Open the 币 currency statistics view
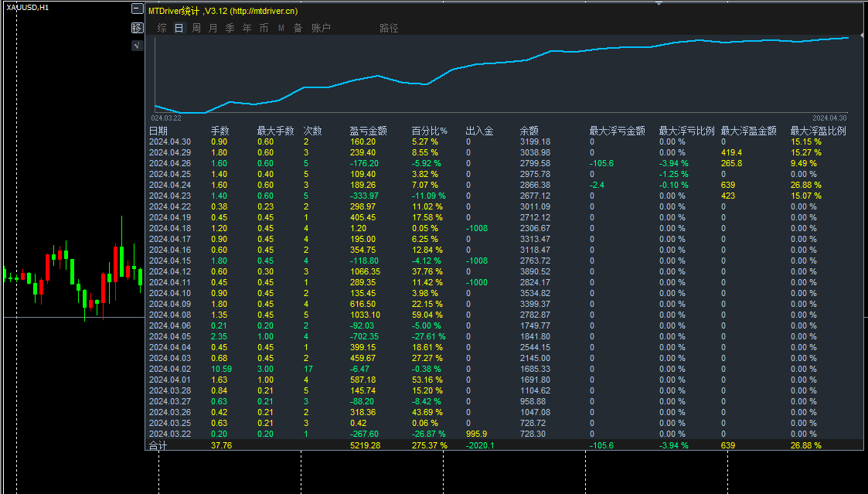The width and height of the screenshot is (868, 494). point(263,28)
